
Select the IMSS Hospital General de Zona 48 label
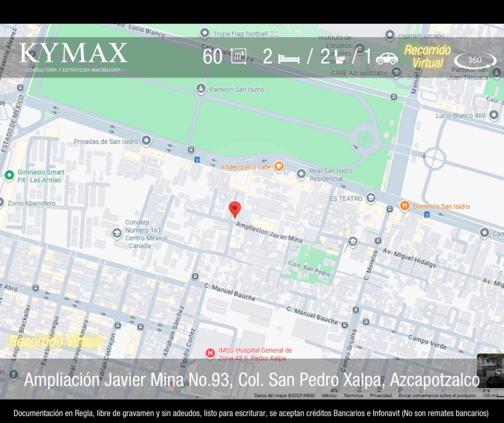255,354
